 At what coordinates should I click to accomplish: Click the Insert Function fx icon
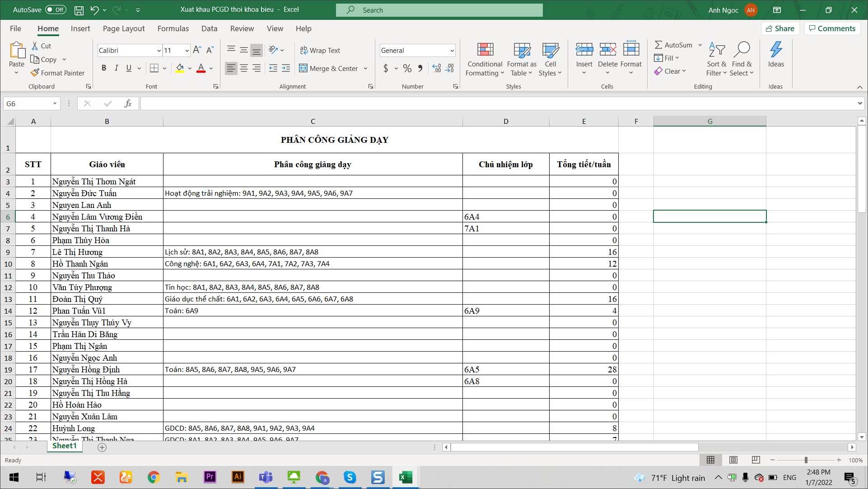128,103
